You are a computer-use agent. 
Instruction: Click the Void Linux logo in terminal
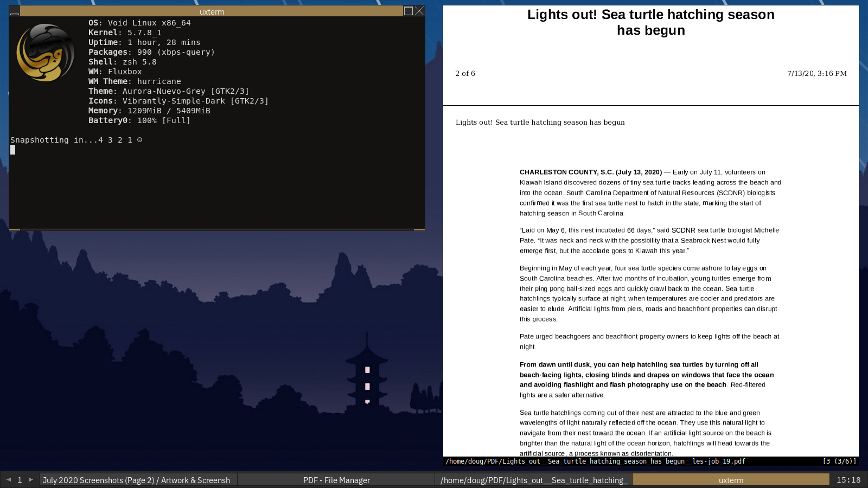pyautogui.click(x=46, y=53)
